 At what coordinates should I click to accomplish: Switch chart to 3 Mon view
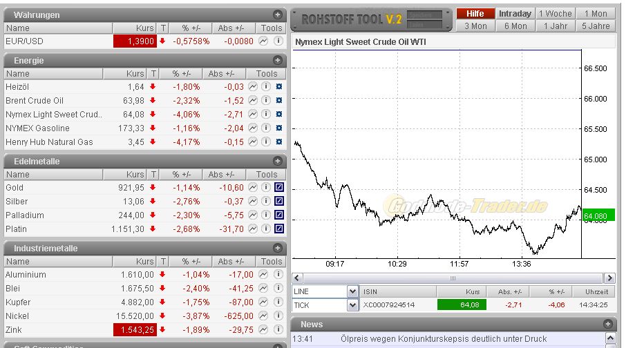pyautogui.click(x=475, y=26)
